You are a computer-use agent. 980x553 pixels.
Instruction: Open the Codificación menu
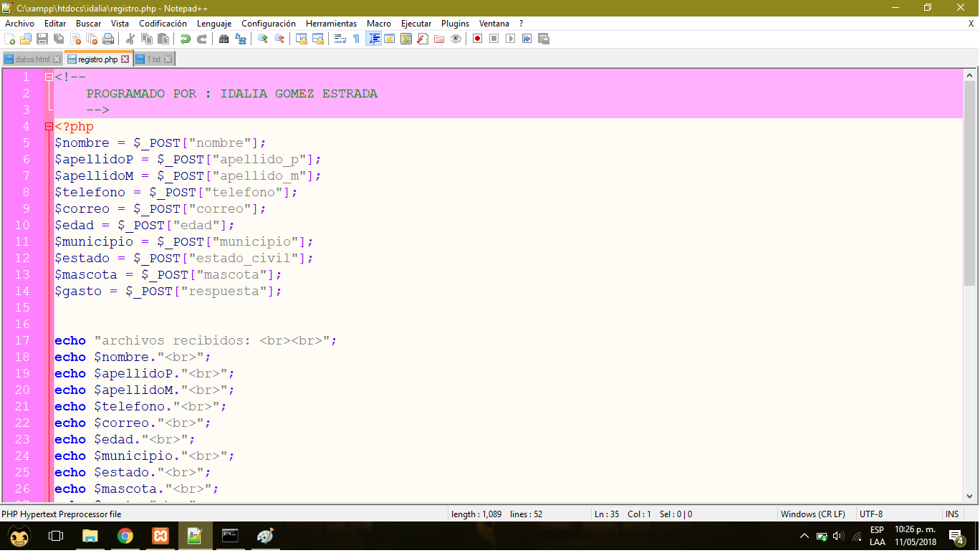(x=163, y=23)
